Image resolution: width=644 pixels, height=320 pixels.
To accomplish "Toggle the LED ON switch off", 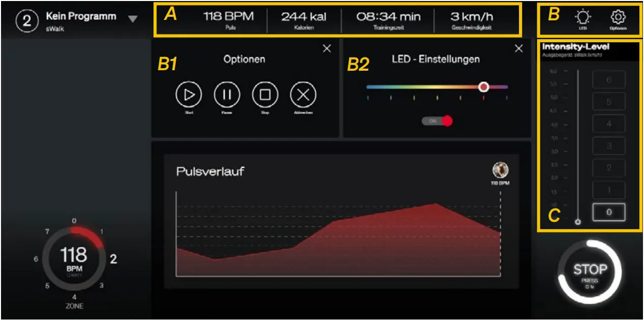I will (437, 121).
